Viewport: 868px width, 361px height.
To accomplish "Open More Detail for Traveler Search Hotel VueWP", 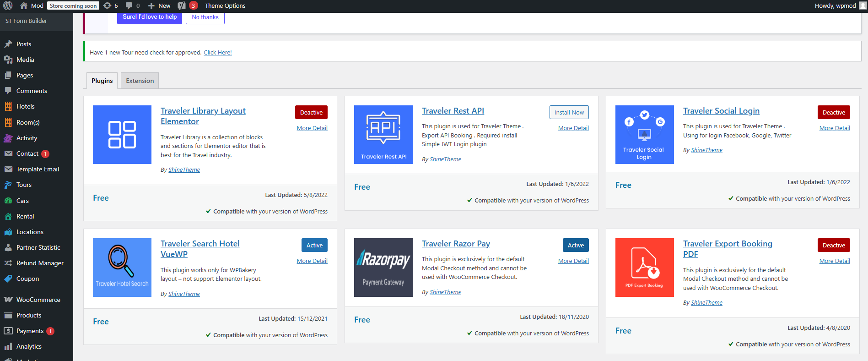I will [x=312, y=261].
